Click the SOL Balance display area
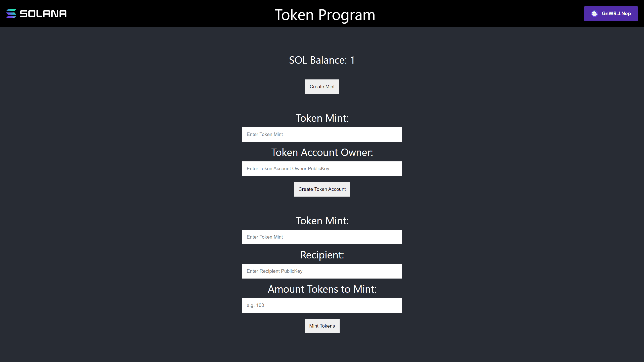The image size is (644, 362). click(x=322, y=59)
